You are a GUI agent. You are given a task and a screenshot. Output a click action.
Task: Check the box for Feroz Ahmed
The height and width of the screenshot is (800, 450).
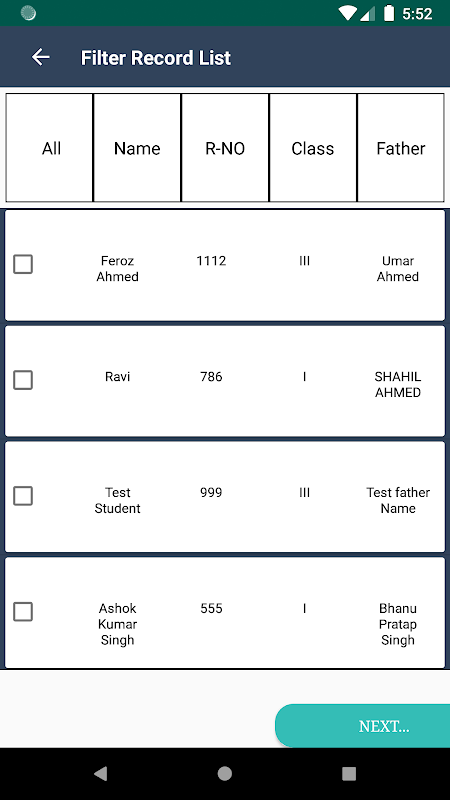[x=23, y=264]
